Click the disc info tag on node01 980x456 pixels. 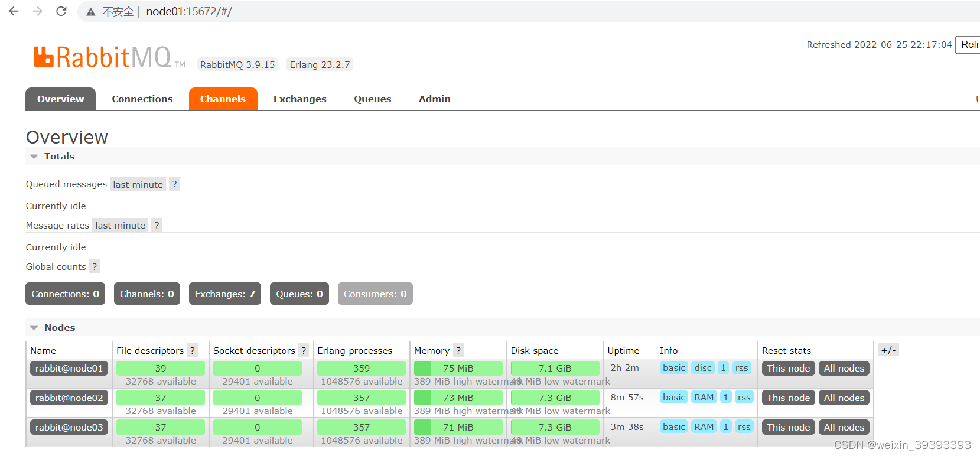pos(703,368)
